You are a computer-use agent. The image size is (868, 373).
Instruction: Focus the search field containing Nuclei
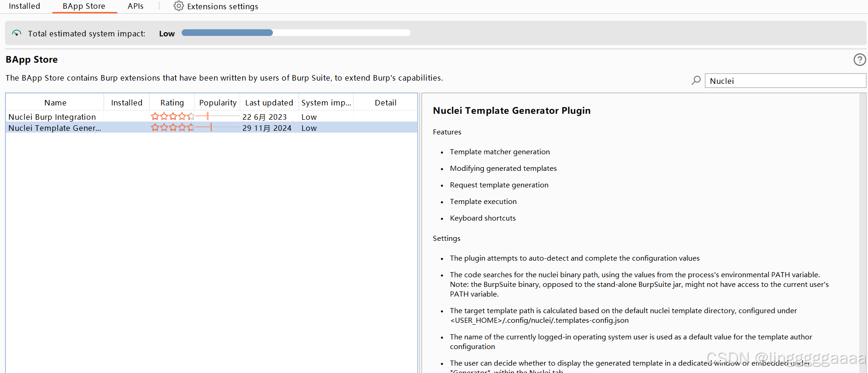coord(785,81)
